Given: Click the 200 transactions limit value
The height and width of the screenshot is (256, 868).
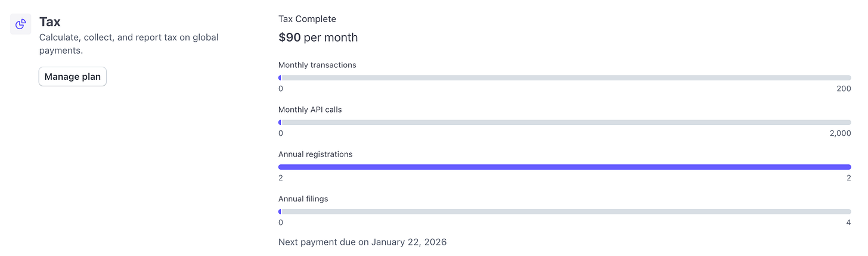Looking at the screenshot, I should tap(844, 89).
